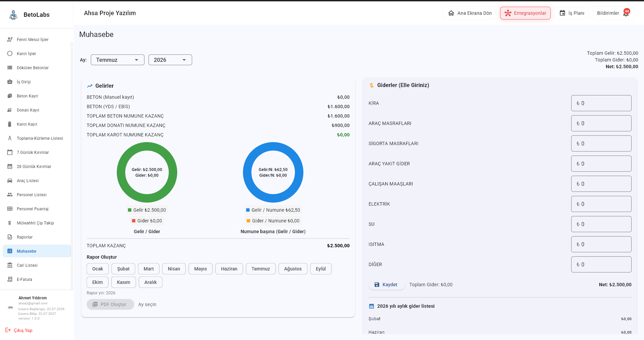Click the Araç Listesi car icon
This screenshot has width=644, height=340.
pyautogui.click(x=10, y=180)
